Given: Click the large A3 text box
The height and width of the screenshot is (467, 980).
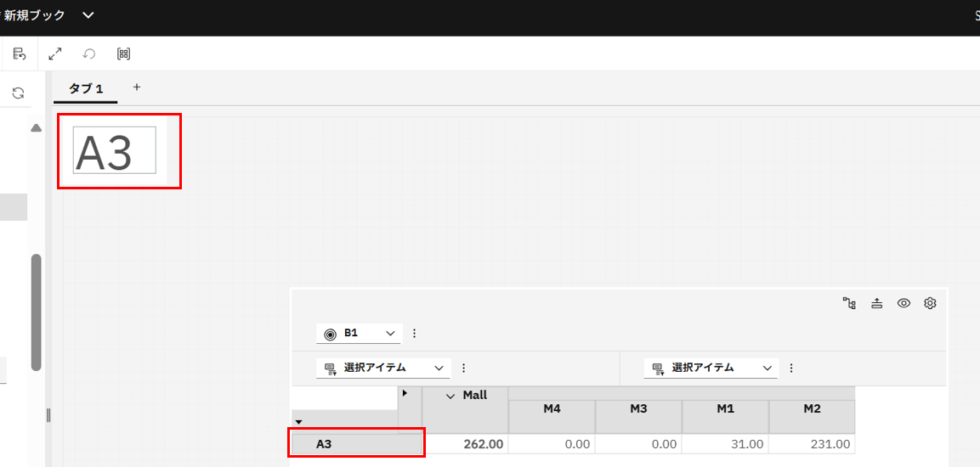Looking at the screenshot, I should coord(115,149).
